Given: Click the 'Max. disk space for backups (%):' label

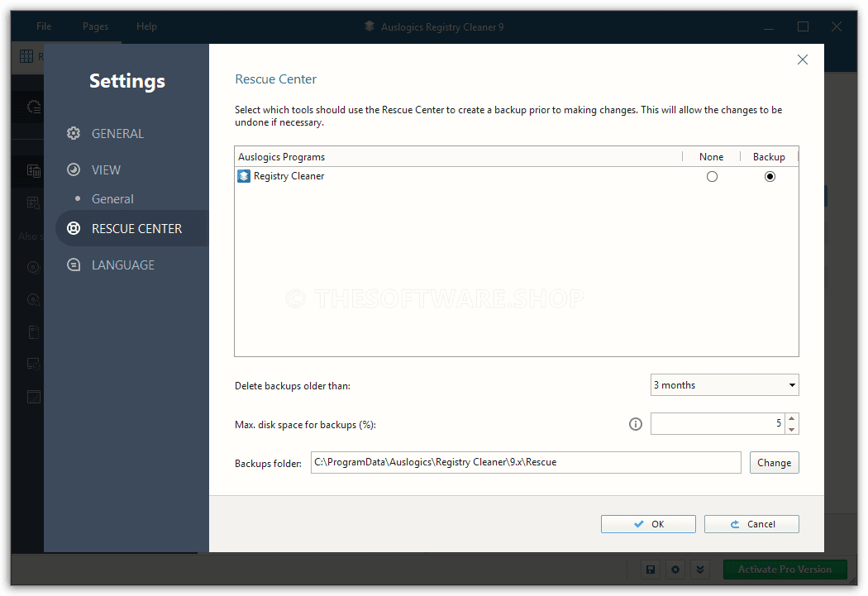Looking at the screenshot, I should point(305,424).
